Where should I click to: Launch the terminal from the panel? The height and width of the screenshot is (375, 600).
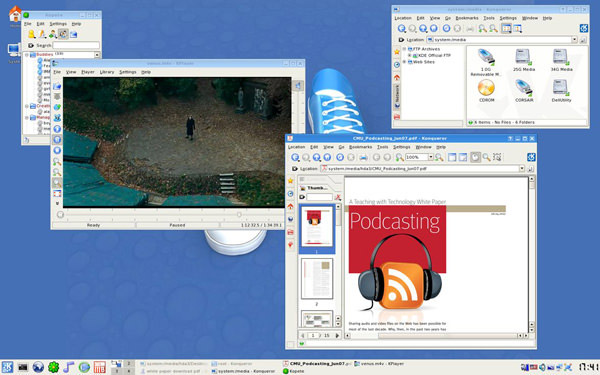pyautogui.click(x=23, y=367)
